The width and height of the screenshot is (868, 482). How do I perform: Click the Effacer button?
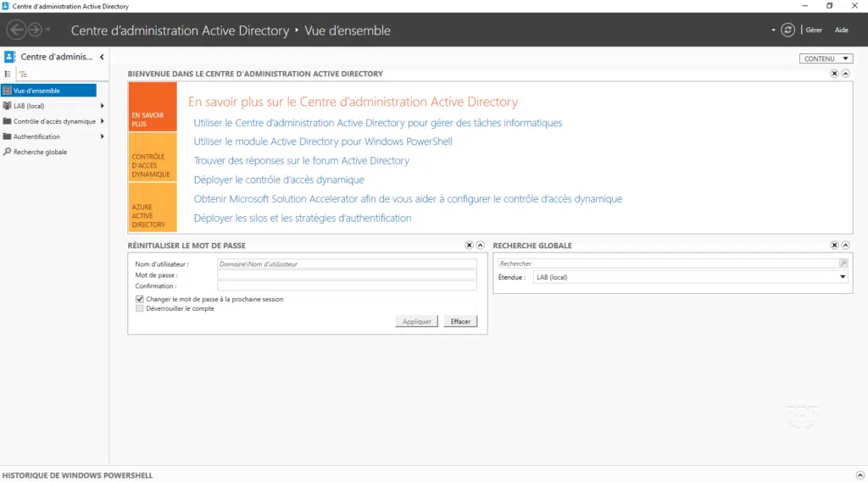coord(460,322)
